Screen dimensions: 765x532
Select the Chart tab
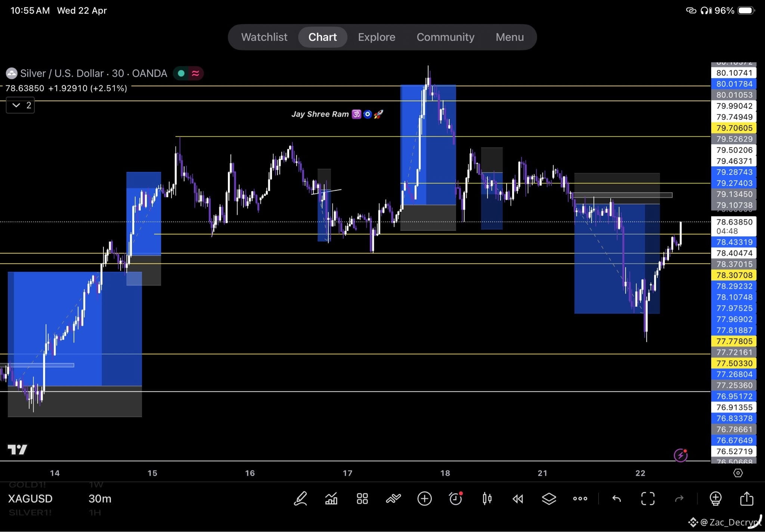(323, 37)
